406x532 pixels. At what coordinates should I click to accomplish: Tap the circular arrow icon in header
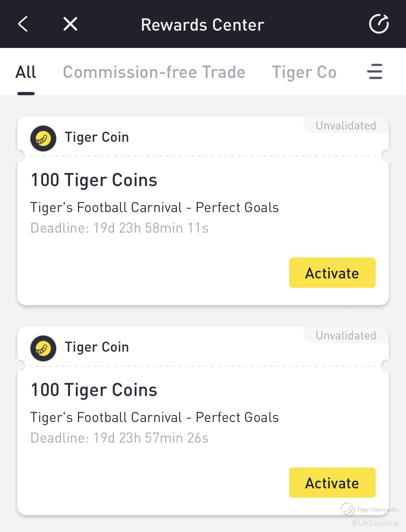tap(379, 25)
